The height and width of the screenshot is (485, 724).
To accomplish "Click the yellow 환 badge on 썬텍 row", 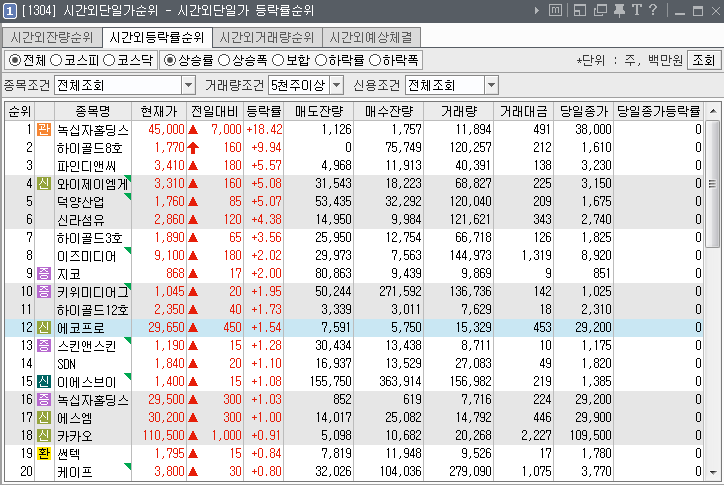I will pyautogui.click(x=44, y=454).
